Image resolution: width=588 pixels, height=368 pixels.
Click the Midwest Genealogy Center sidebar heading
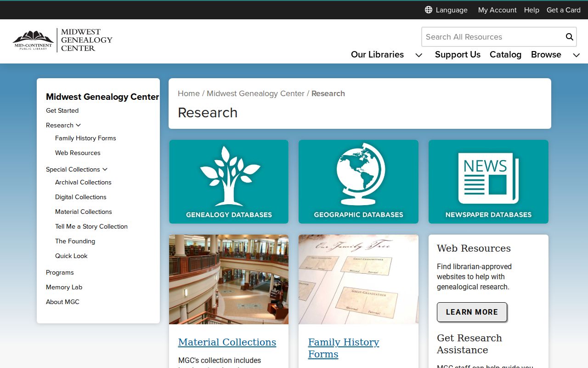[x=102, y=97]
